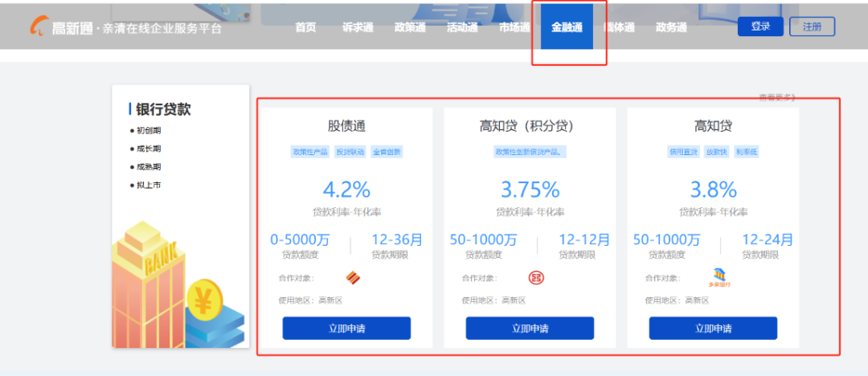The image size is (868, 376).
Task: Click the 高知贷 title on the 3.8% card
Action: pyautogui.click(x=713, y=126)
